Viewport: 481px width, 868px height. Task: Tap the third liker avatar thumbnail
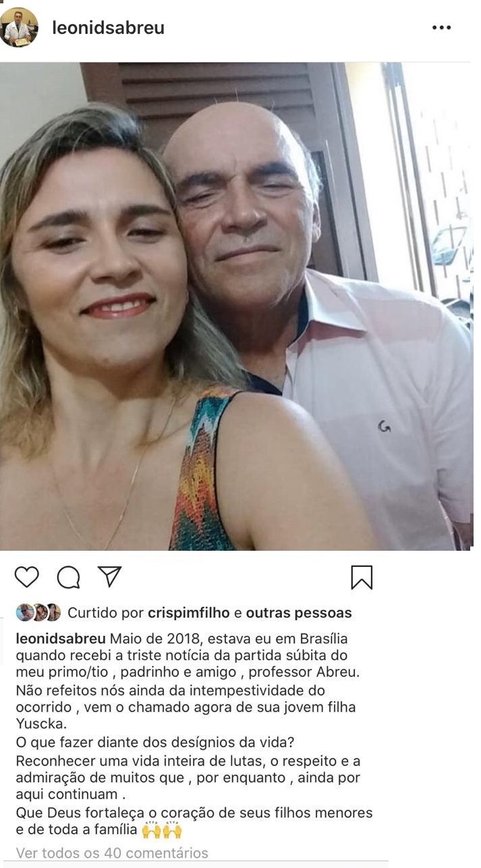53,613
